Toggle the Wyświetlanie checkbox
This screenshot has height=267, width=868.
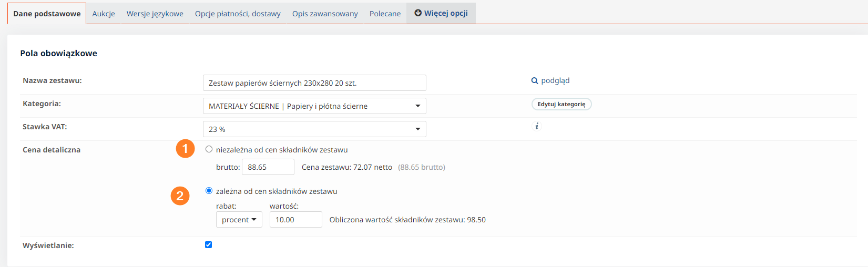(x=209, y=245)
